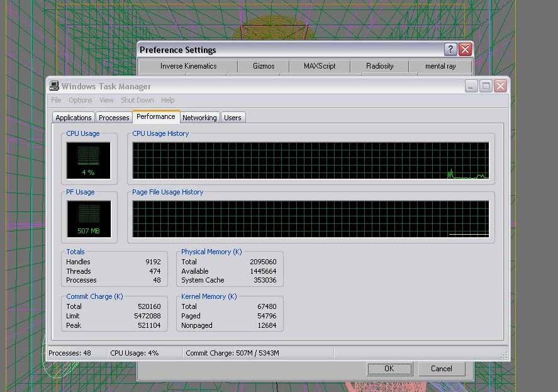Close the Windows Task Manager window
Screen dimensions: 558x392
coord(500,86)
